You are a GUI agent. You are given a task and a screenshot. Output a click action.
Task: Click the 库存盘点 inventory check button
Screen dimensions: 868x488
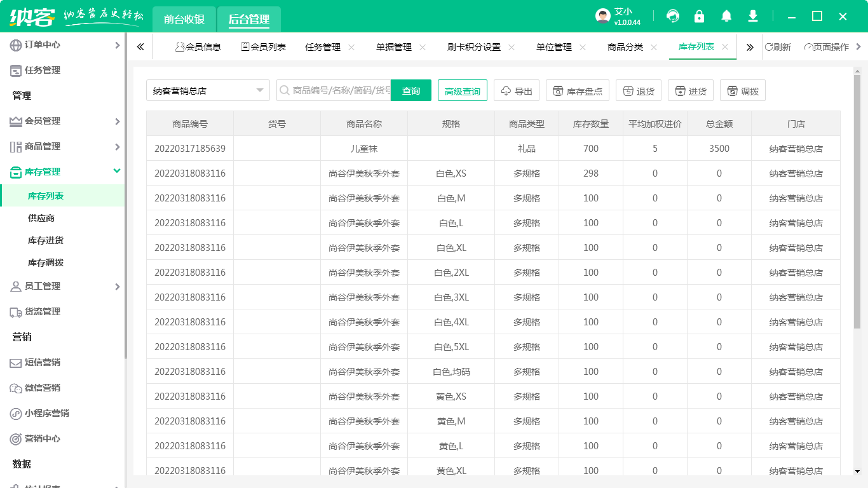[x=578, y=91]
